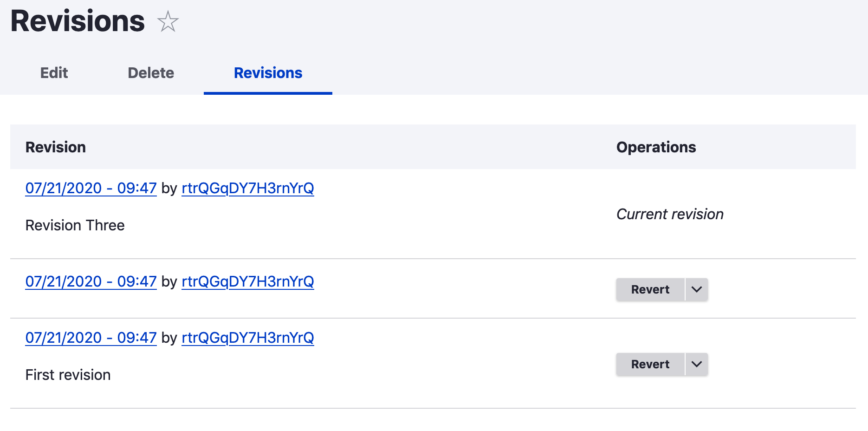Click the star icon to bookmark Revisions page

[168, 21]
